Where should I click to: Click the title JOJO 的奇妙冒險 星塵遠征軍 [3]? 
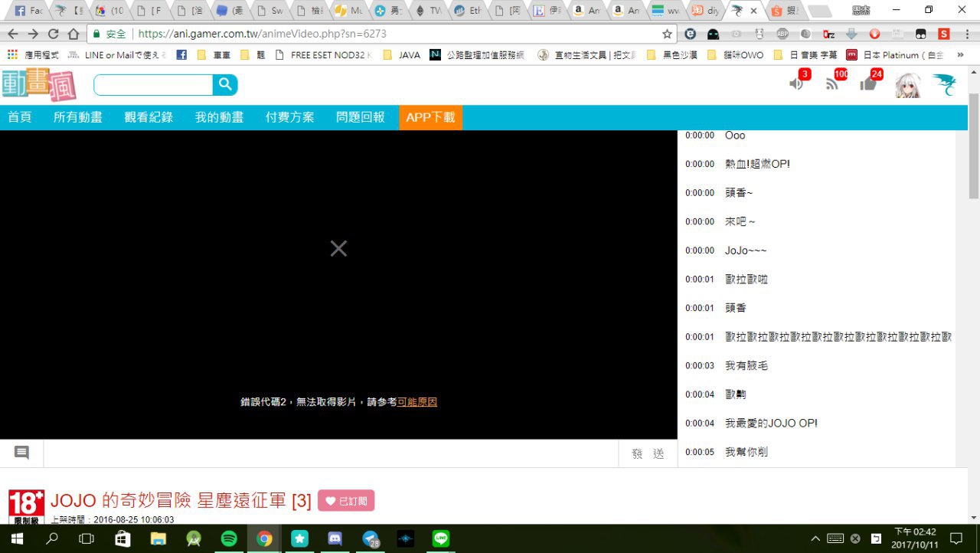tap(181, 501)
